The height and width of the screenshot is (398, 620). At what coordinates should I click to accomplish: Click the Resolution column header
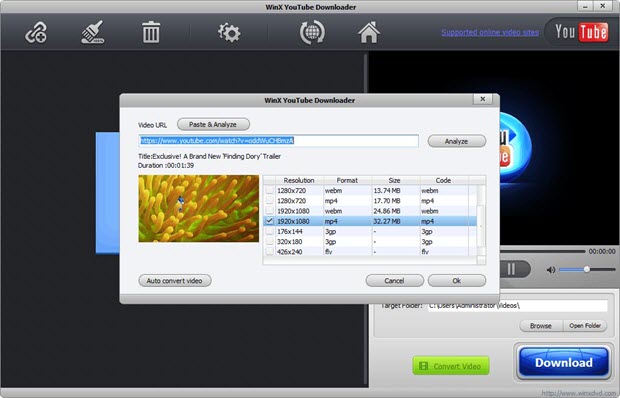tap(299, 180)
